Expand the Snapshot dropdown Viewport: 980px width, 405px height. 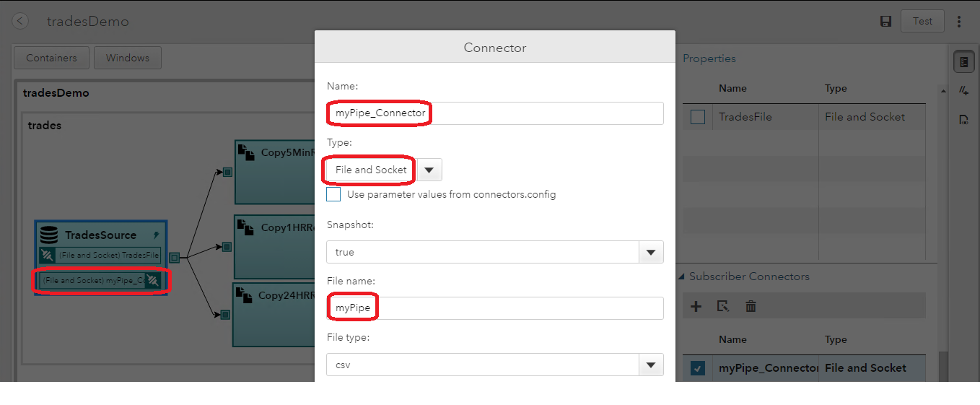coord(651,252)
